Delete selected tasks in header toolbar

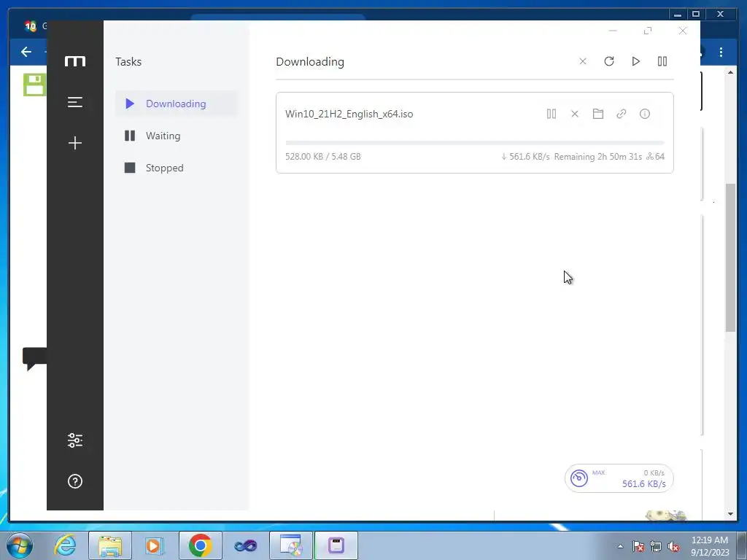(x=583, y=61)
